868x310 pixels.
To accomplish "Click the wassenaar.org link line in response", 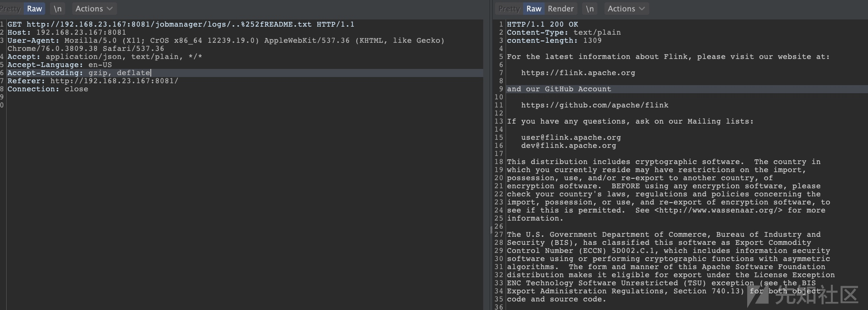I will click(666, 210).
